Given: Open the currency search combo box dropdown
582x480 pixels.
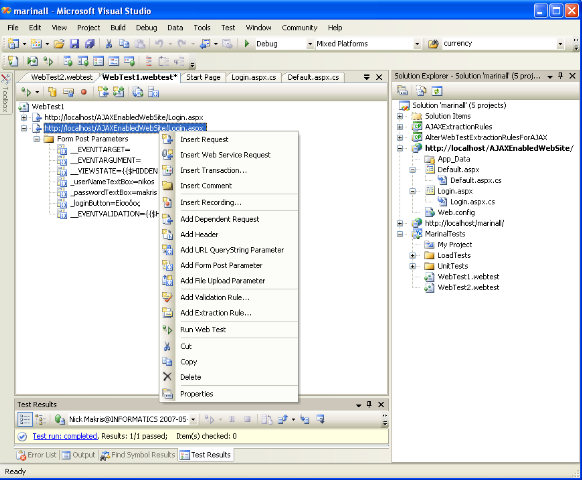Looking at the screenshot, I should click(560, 44).
